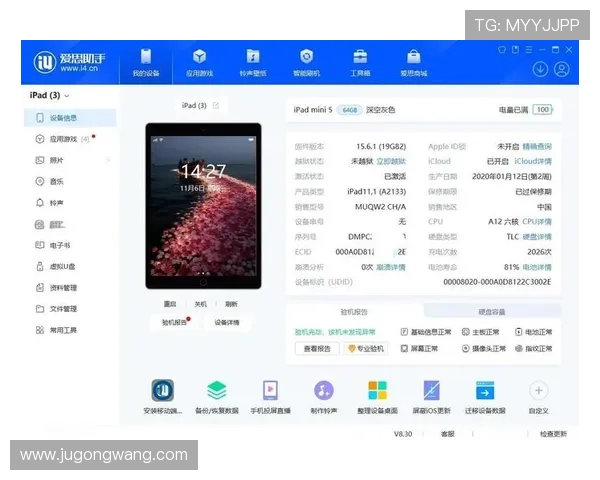This screenshot has width=600, height=480.
Task: Click the 专业验机 button
Action: coord(366,349)
